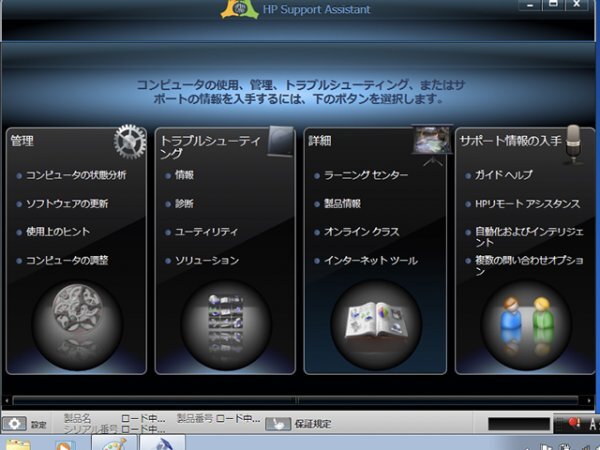Click the horizontal scrollbar thumb
This screenshot has width=600, height=450.
pos(295,401)
